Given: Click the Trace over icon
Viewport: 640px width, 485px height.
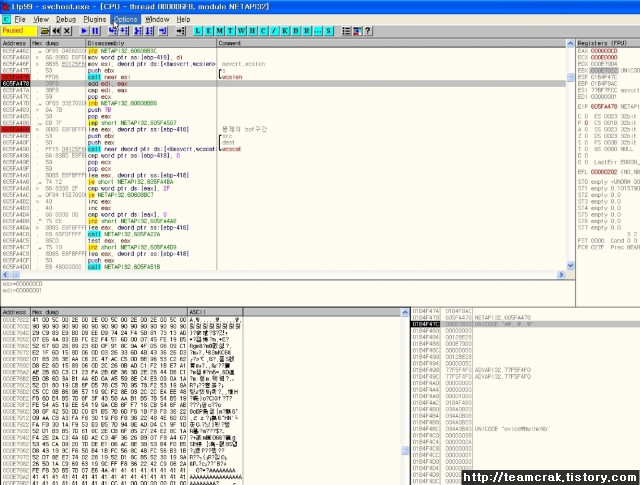Looking at the screenshot, I should click(x=149, y=31).
